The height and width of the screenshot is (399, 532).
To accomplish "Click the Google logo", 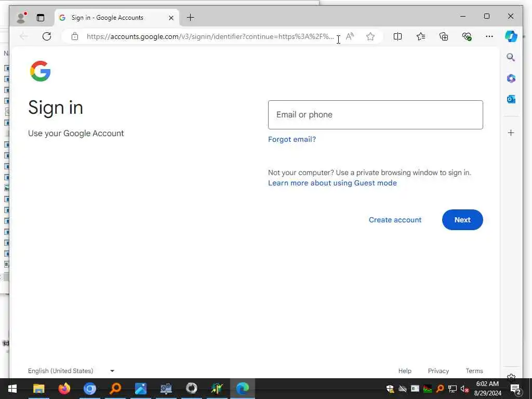I will pyautogui.click(x=41, y=71).
